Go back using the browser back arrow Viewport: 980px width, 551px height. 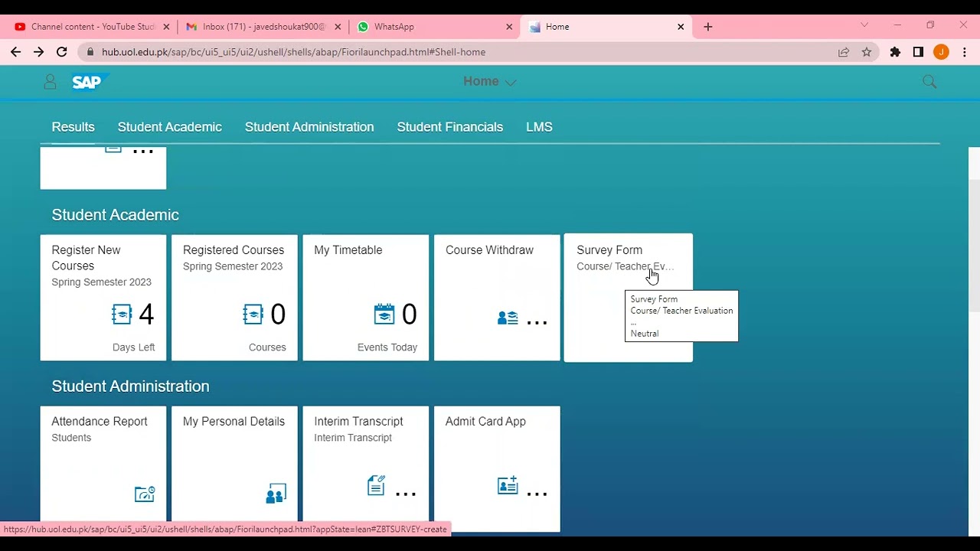(16, 52)
